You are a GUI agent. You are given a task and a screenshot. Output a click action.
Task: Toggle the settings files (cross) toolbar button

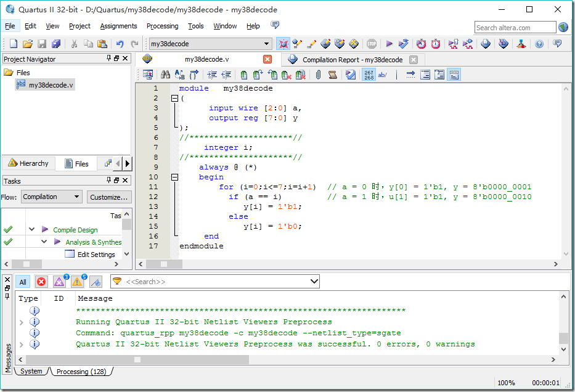pos(283,44)
